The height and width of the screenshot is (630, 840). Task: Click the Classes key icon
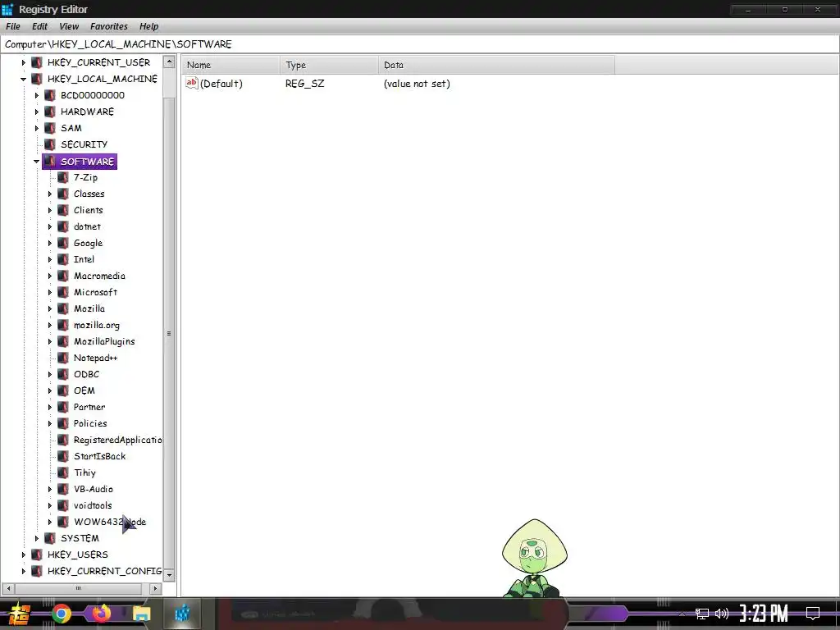tap(63, 194)
